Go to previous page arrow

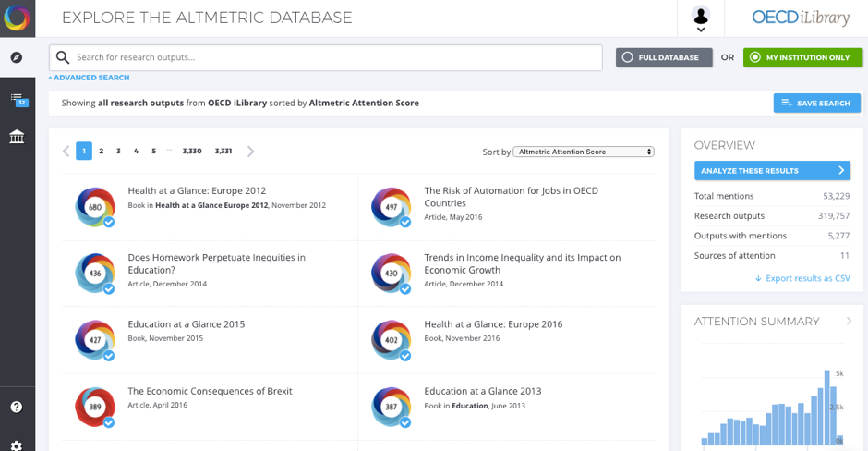66,152
